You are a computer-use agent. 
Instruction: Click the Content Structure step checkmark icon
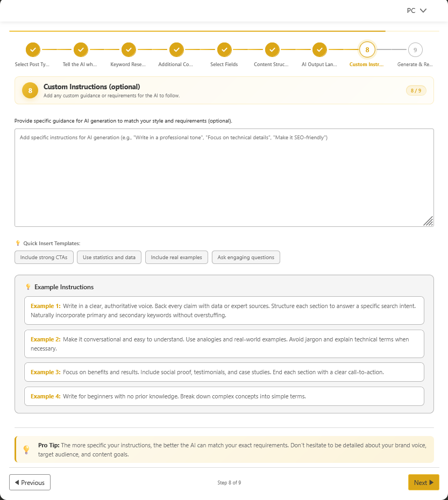(272, 49)
